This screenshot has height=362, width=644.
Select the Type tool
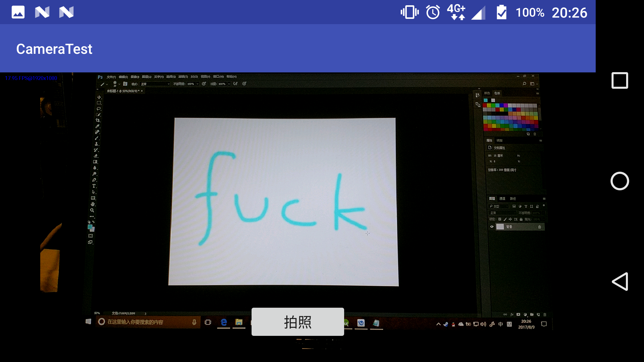coord(94,186)
